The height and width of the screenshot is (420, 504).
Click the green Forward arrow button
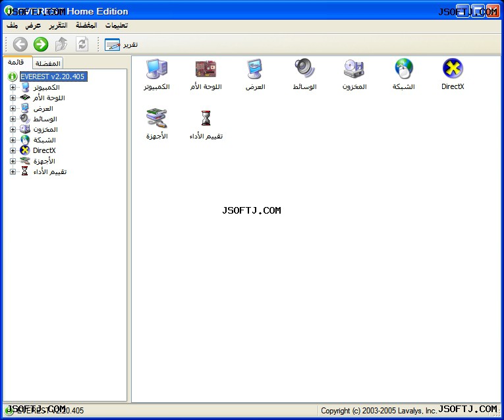pyautogui.click(x=41, y=44)
